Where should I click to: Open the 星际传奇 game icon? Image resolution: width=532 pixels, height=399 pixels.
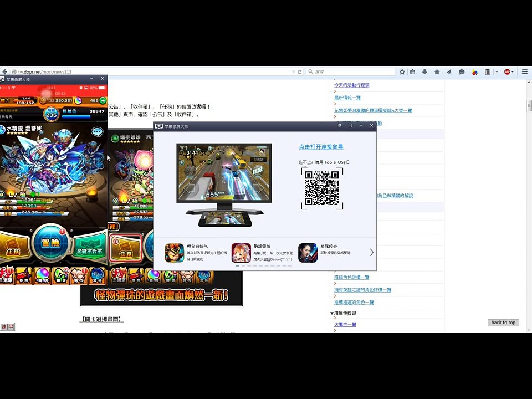[308, 253]
